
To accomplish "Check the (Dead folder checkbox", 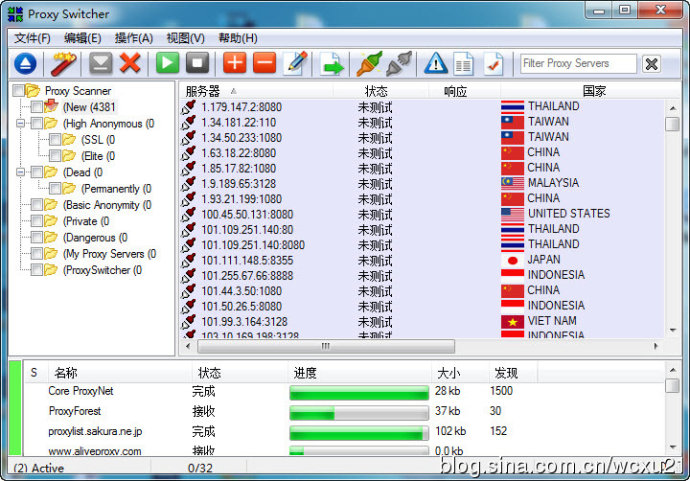I will [37, 172].
